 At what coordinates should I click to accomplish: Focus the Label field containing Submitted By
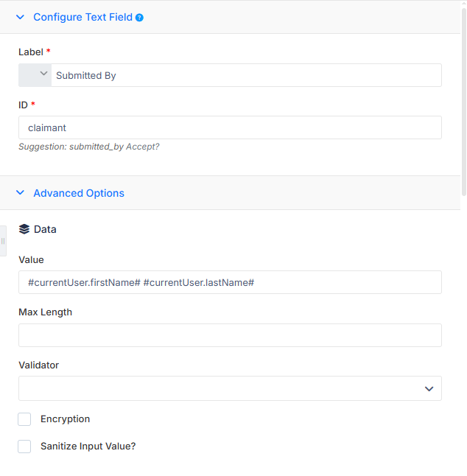click(x=247, y=75)
